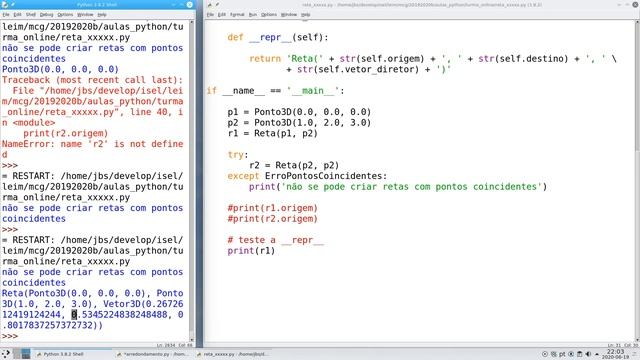
Task: Open Run menu in the editor window
Action: (x=253, y=15)
